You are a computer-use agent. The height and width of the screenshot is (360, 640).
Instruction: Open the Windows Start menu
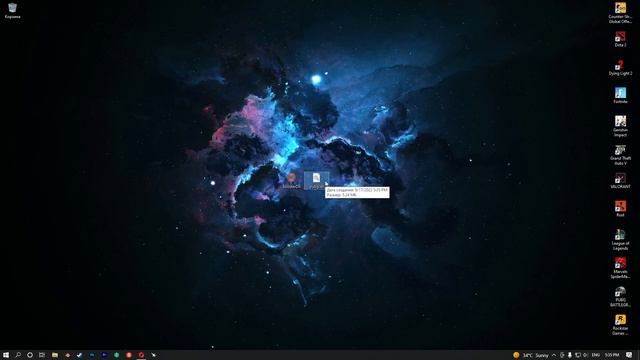pyautogui.click(x=6, y=355)
